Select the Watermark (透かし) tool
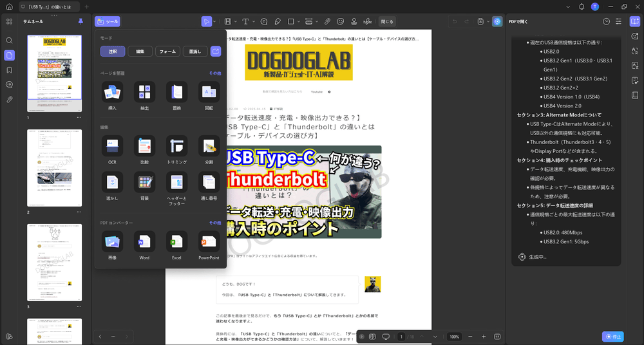The image size is (644, 345). pos(112,182)
